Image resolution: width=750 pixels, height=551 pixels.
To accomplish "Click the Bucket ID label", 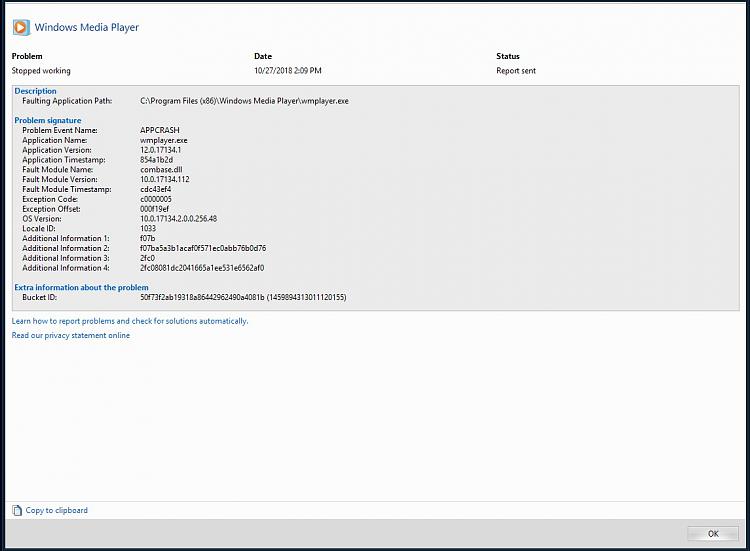I will point(39,297).
